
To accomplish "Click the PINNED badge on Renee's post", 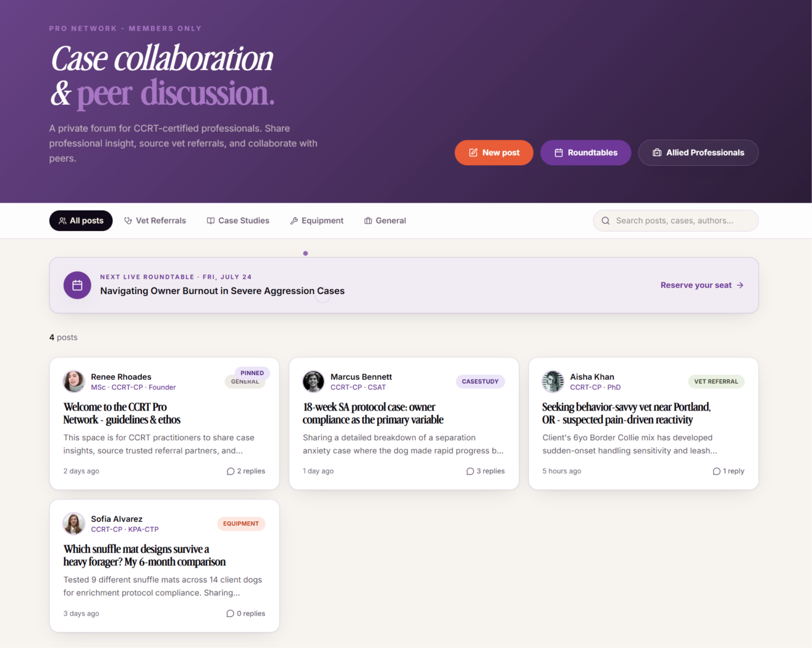I will (252, 373).
